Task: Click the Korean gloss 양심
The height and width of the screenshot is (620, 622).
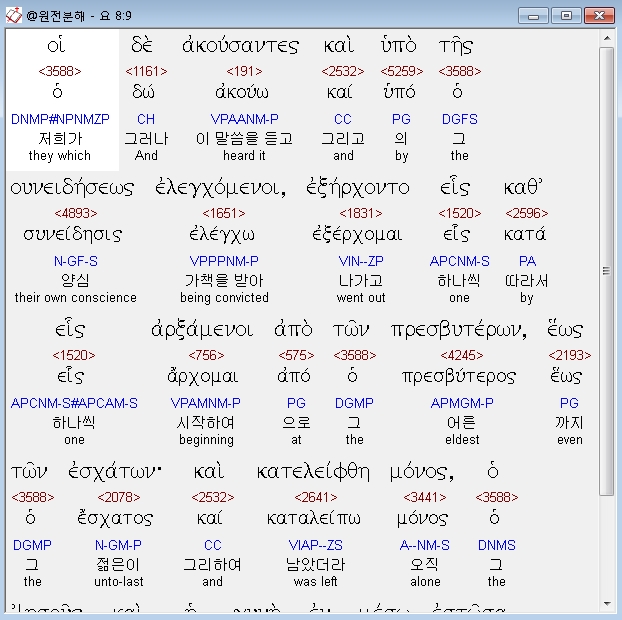Action: [x=75, y=280]
